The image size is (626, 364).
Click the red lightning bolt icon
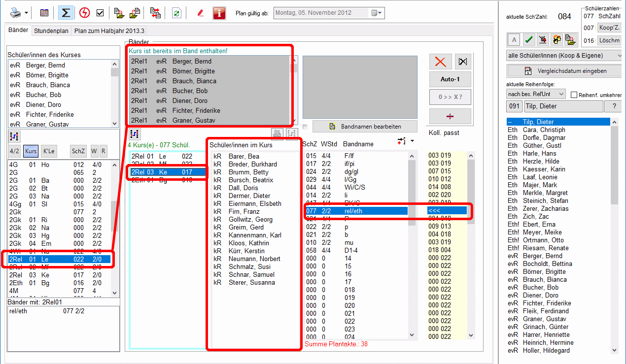point(84,13)
